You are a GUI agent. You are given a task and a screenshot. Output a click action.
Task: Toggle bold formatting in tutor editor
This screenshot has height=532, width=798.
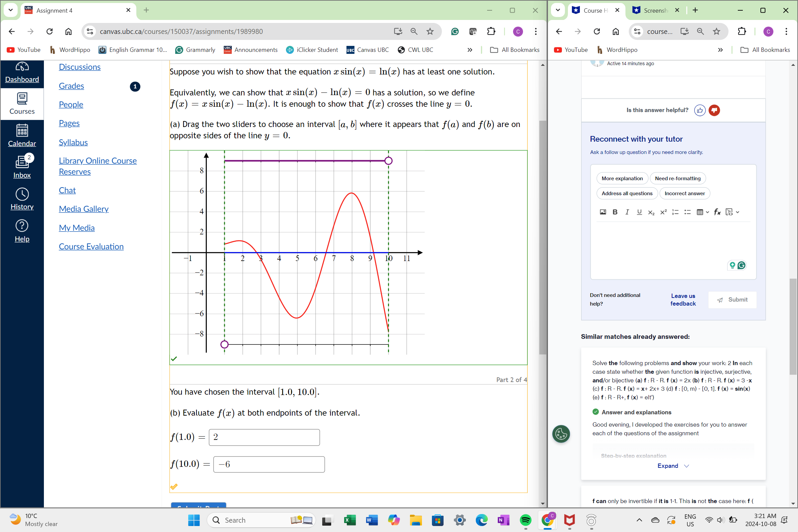[x=615, y=212]
